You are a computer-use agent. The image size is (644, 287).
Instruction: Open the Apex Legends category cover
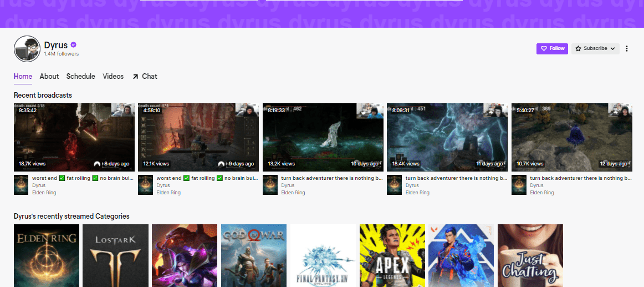[392, 255]
